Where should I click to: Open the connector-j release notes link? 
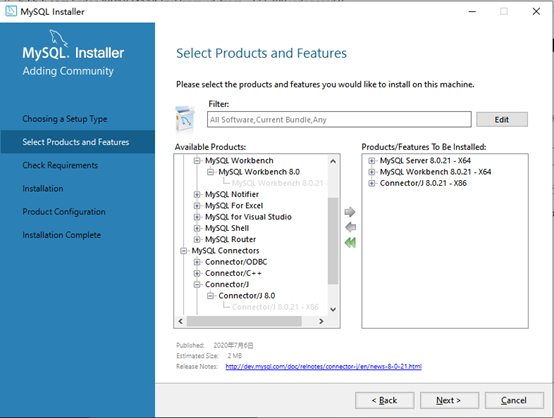323,366
